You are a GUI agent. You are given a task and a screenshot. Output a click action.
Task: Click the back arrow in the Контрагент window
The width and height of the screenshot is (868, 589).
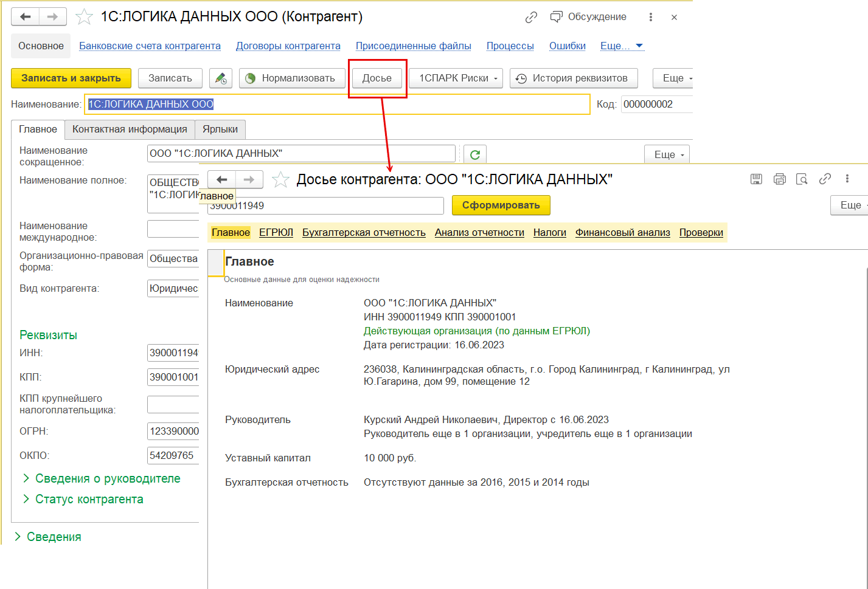26,16
